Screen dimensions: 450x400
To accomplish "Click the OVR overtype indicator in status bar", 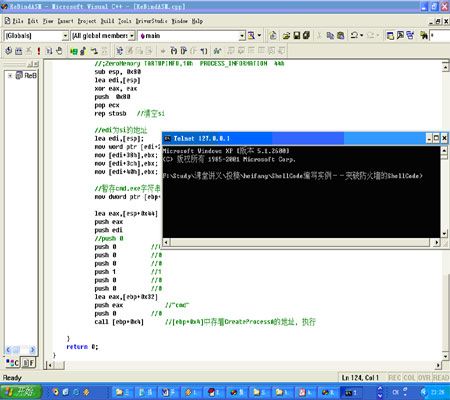I will [x=424, y=377].
